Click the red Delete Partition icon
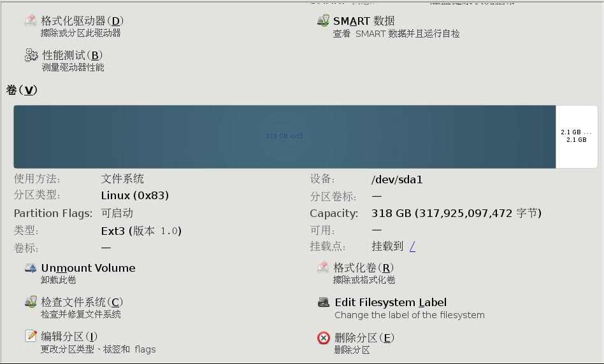The image size is (604, 364). coord(324,338)
